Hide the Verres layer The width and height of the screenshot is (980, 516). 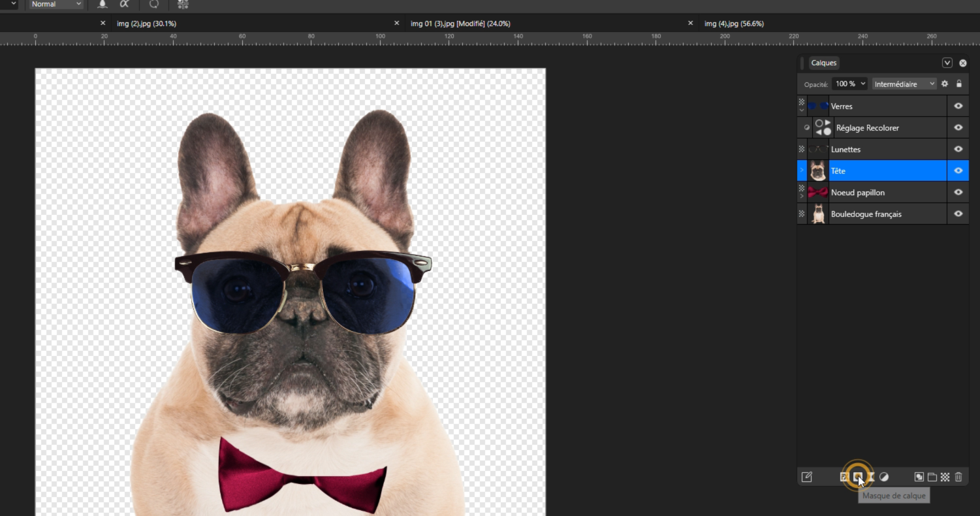click(x=958, y=106)
